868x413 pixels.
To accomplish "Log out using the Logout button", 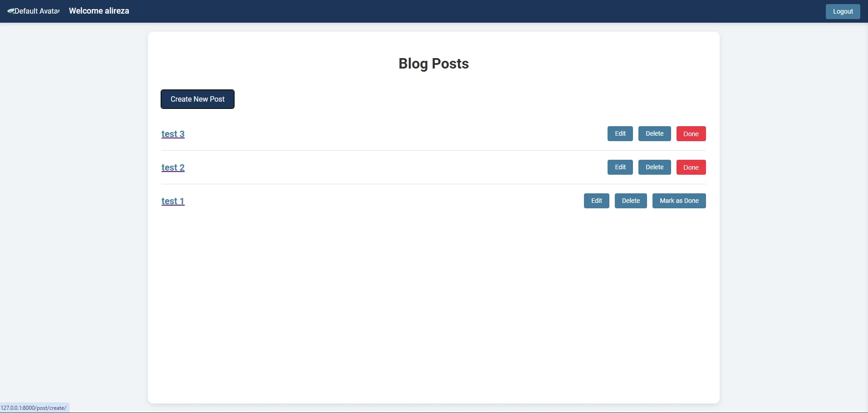I will (x=843, y=11).
